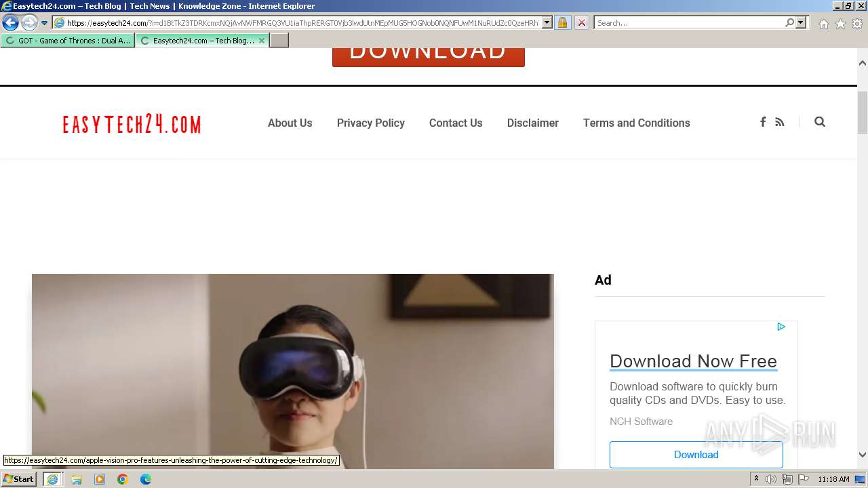Open the Terms and Conditions menu link
This screenshot has width=868, height=488.
pos(637,123)
